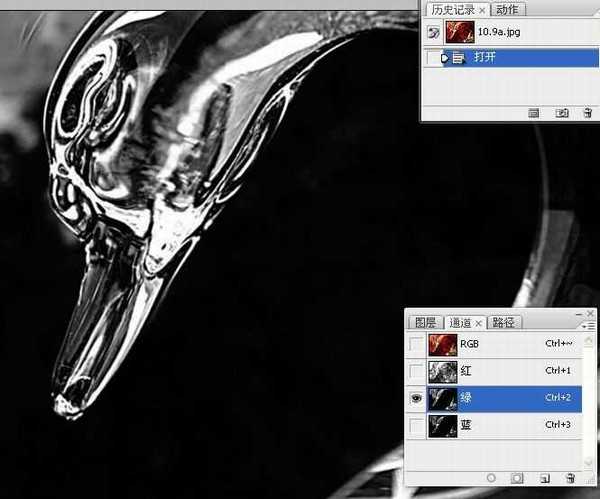This screenshot has width=600, height=499.
Task: Open the Channels panel flyout menu
Action: [x=590, y=322]
